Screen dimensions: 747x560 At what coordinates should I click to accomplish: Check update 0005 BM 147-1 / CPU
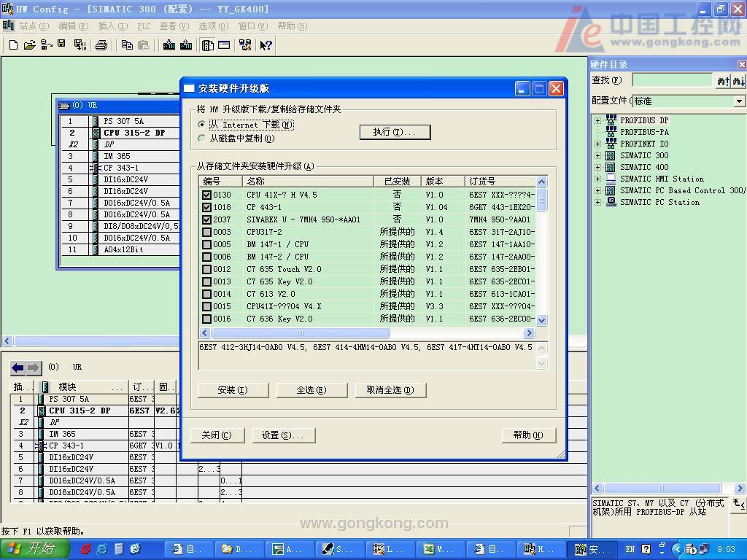(206, 244)
